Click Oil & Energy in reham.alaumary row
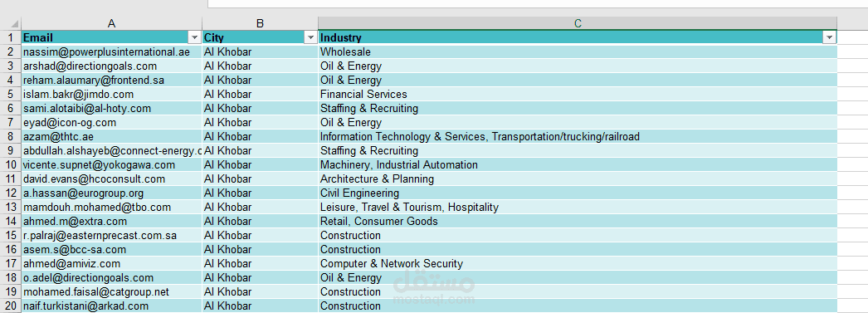This screenshot has height=313, width=868. [x=578, y=81]
